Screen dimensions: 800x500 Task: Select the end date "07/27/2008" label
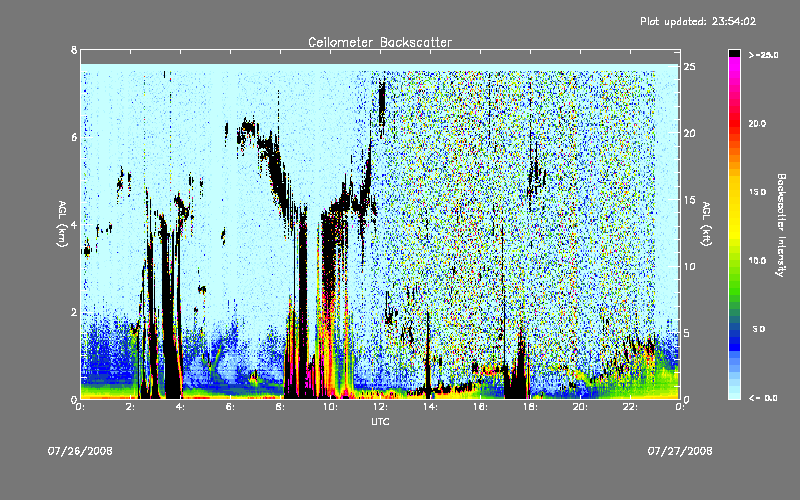pos(680,451)
